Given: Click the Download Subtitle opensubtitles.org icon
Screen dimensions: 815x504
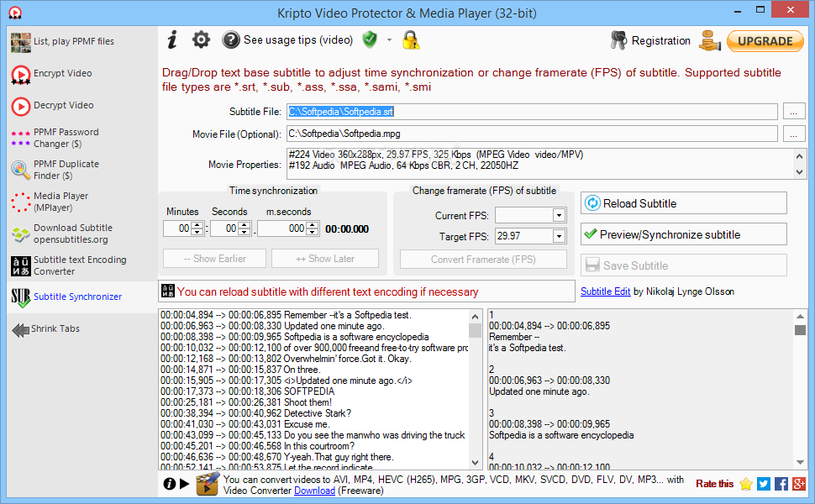Looking at the screenshot, I should pos(21,234).
